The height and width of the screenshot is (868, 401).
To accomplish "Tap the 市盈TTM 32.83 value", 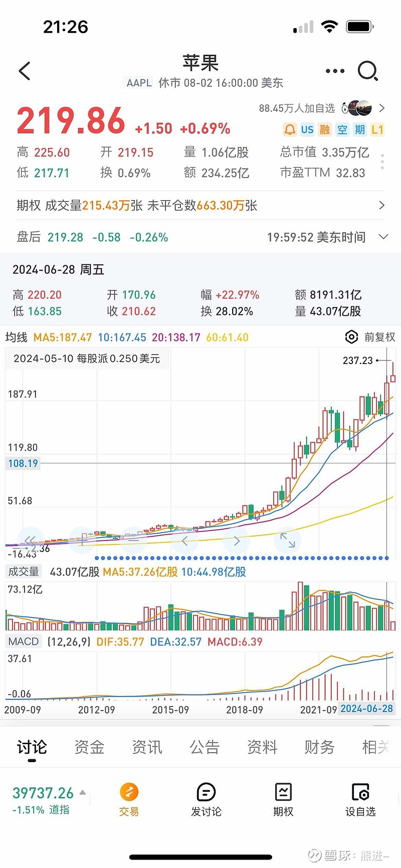I will point(350,173).
